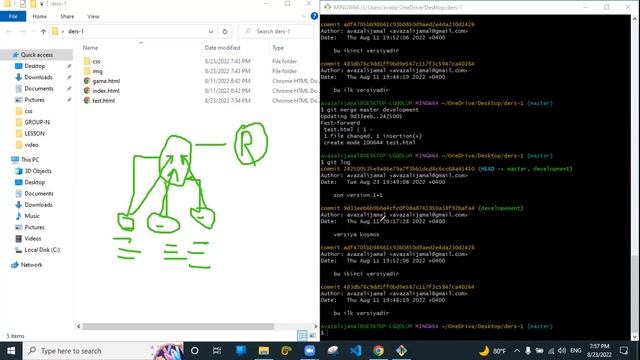The height and width of the screenshot is (360, 640).
Task: Select Quick access in navigation pane
Action: (x=37, y=55)
